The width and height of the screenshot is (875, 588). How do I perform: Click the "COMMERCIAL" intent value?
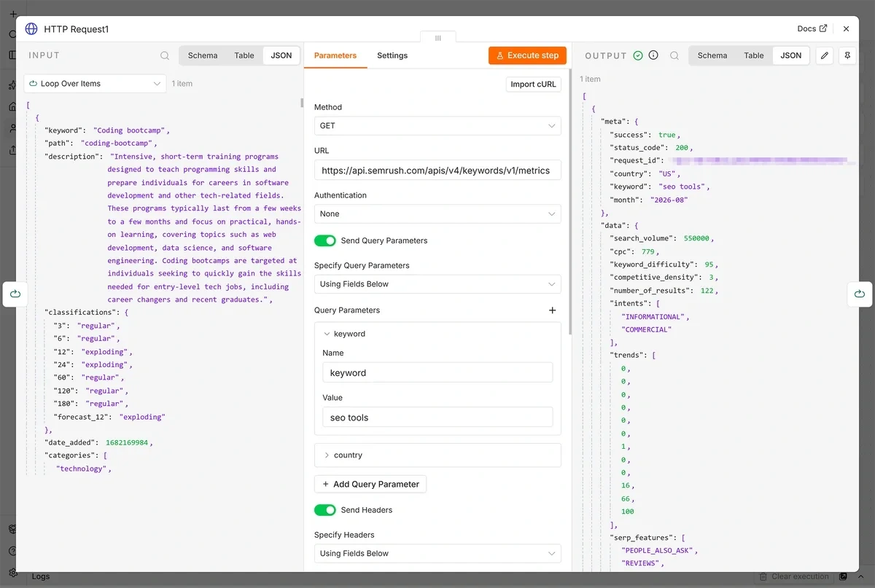click(x=646, y=330)
